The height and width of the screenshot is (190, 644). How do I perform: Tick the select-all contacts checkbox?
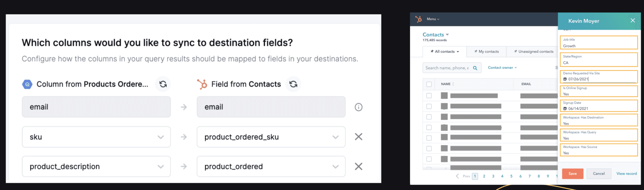click(x=429, y=84)
